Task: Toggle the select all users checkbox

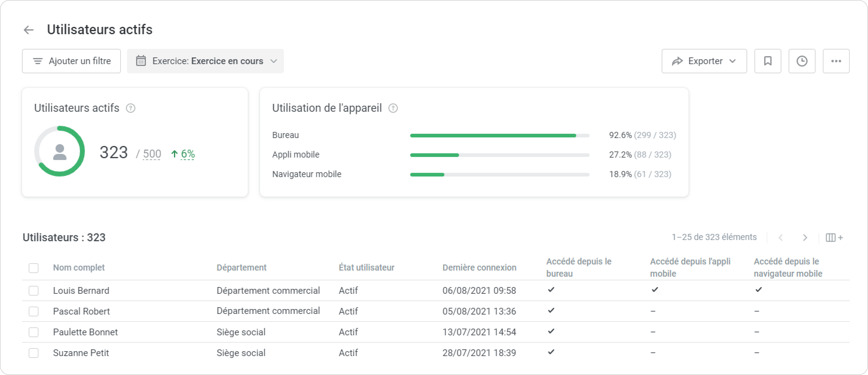Action: click(x=33, y=268)
